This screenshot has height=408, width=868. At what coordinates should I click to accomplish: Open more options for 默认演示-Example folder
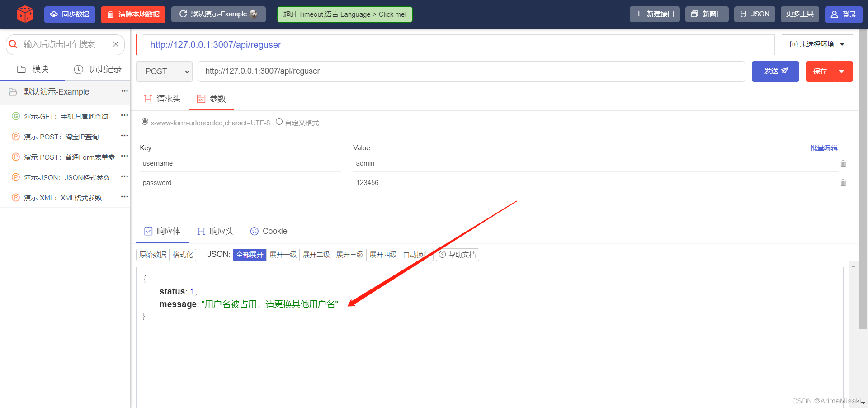125,91
